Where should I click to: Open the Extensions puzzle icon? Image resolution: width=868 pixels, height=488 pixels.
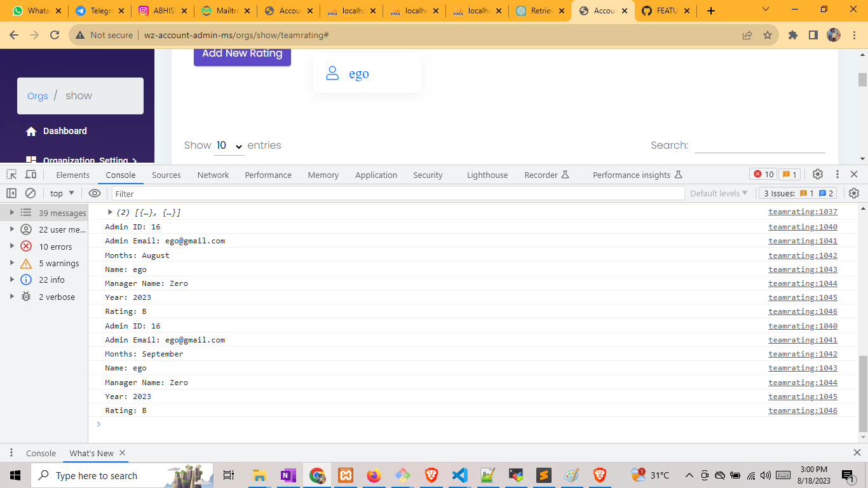(x=793, y=36)
